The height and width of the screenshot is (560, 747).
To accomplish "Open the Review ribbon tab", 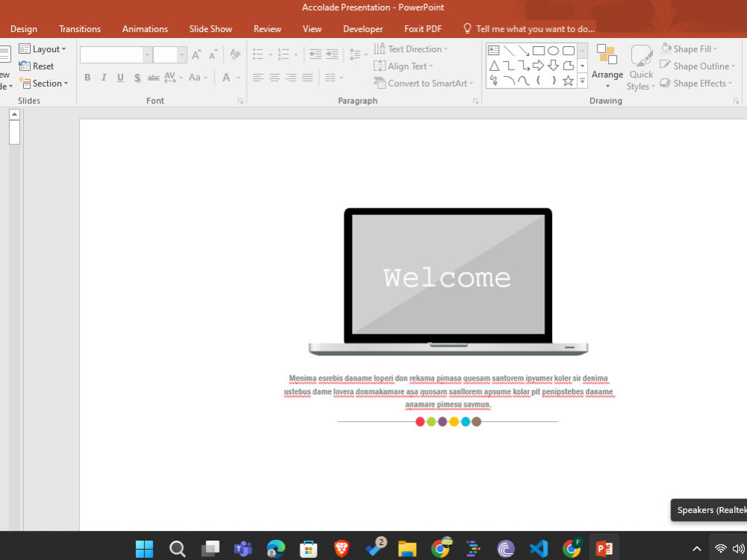I will (267, 28).
